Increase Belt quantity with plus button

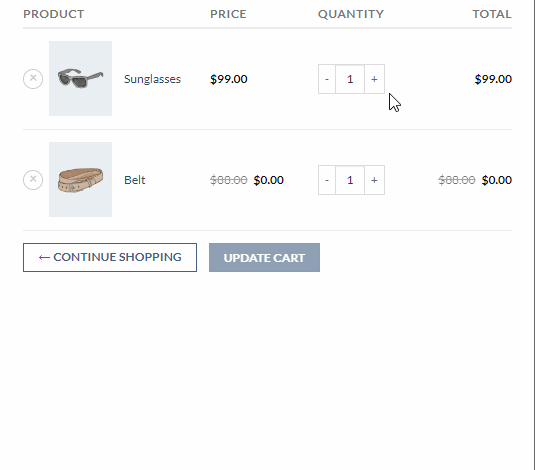374,180
